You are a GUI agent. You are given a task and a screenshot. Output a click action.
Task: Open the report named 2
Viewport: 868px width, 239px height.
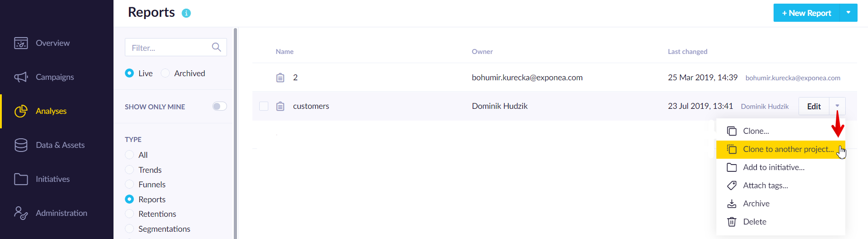pyautogui.click(x=296, y=78)
